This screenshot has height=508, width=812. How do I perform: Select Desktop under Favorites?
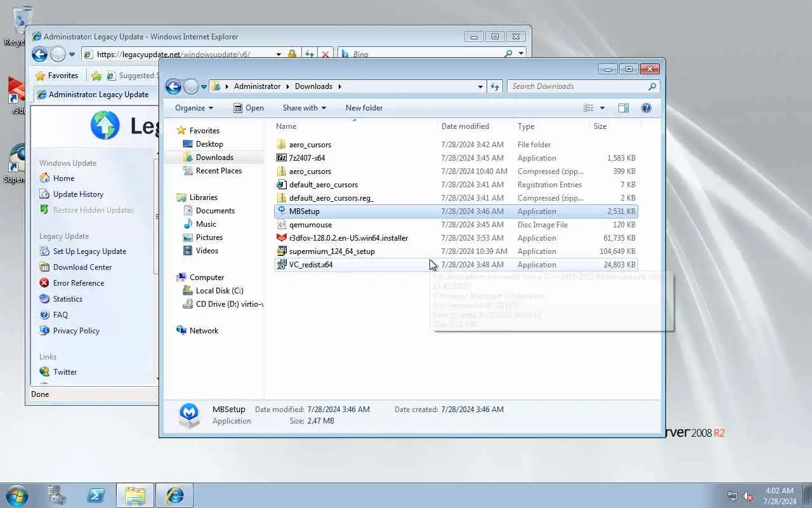(209, 144)
